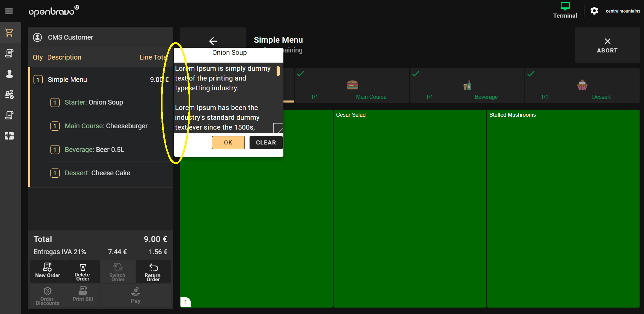Click the Switch Order button
This screenshot has height=314, width=644.
pos(118,271)
